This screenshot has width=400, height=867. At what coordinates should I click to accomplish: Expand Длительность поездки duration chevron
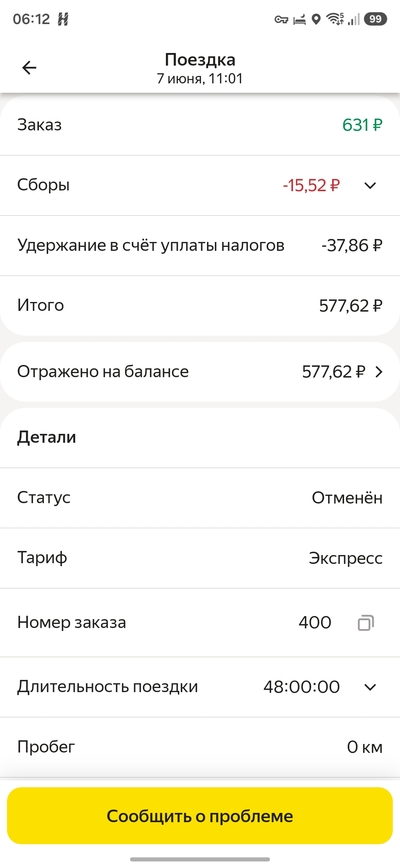370,687
